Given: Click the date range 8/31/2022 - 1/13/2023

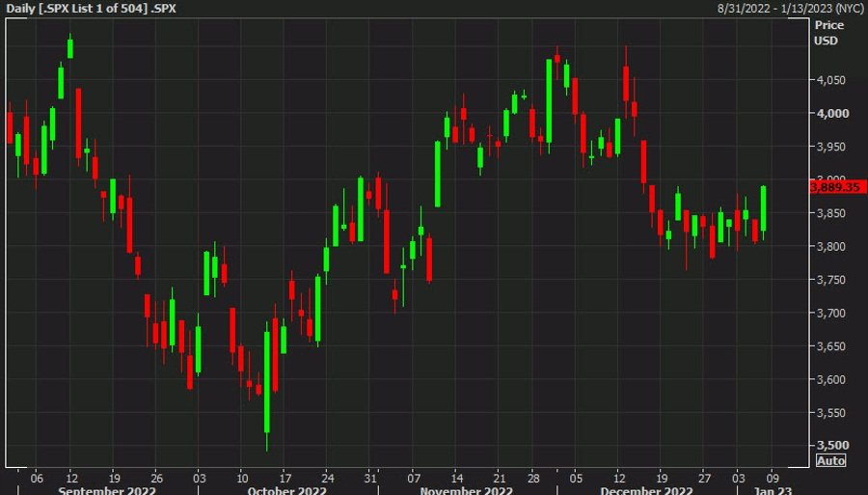Looking at the screenshot, I should coord(793,7).
